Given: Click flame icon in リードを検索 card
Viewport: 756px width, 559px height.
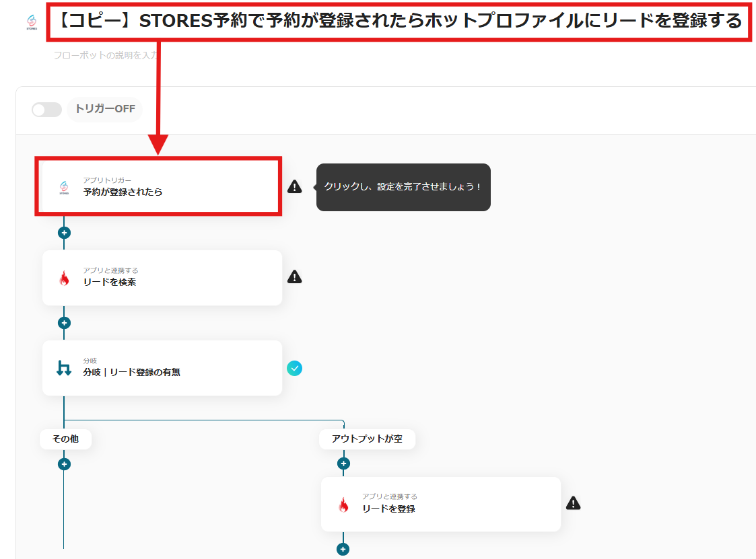Looking at the screenshot, I should click(64, 278).
